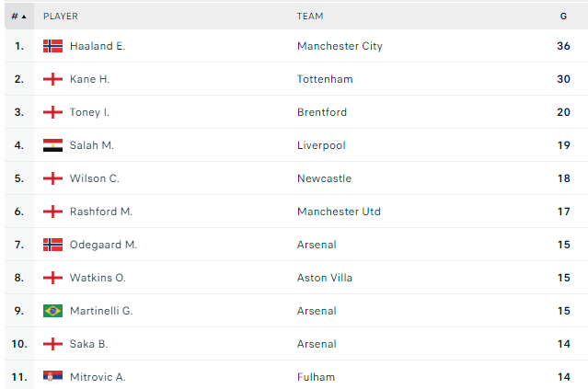Open Rashford M. player profile
588x389 pixels.
pyautogui.click(x=101, y=212)
